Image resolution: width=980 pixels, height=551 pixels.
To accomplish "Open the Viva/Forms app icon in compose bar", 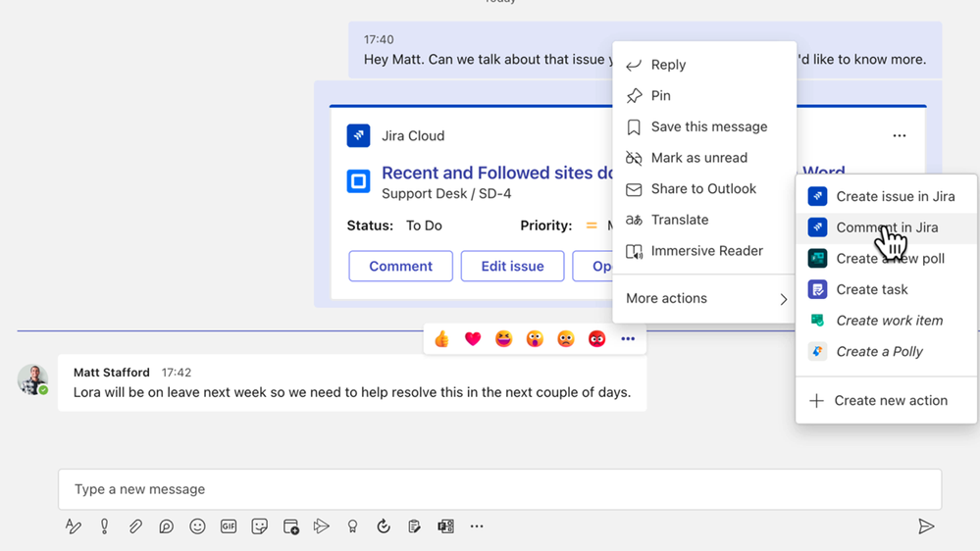I will [x=445, y=526].
